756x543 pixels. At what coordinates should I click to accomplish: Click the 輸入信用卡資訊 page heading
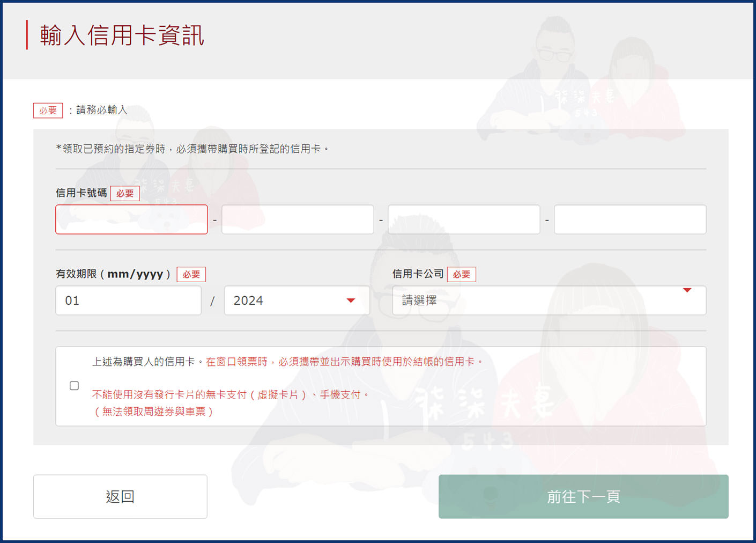click(x=122, y=35)
